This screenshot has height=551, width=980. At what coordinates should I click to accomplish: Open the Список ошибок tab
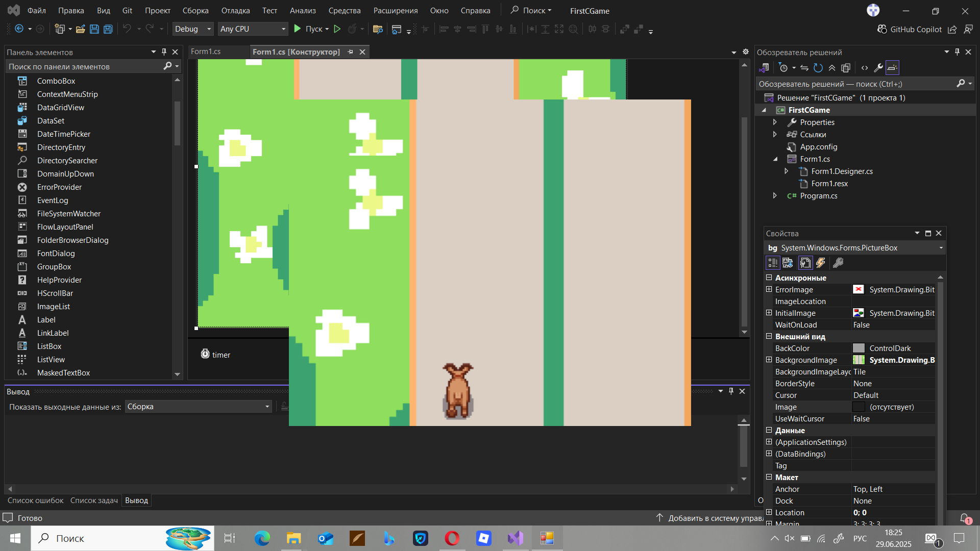click(35, 500)
